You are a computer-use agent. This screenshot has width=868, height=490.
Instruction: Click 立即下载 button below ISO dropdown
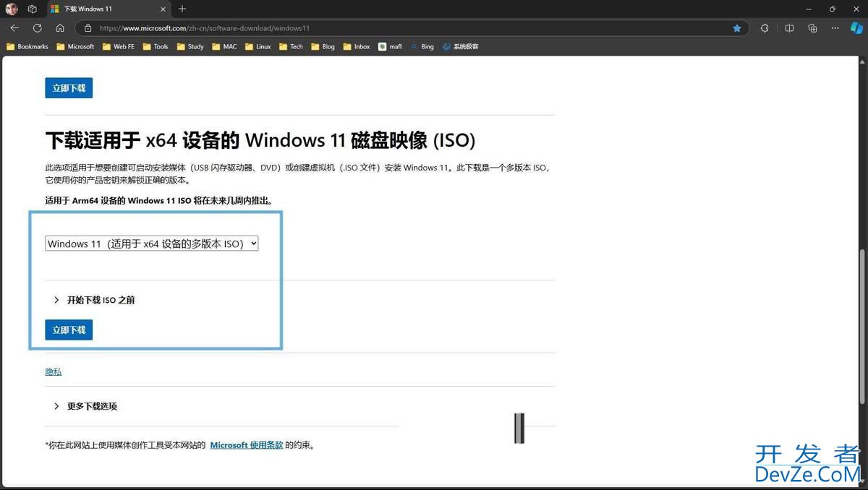coord(69,330)
